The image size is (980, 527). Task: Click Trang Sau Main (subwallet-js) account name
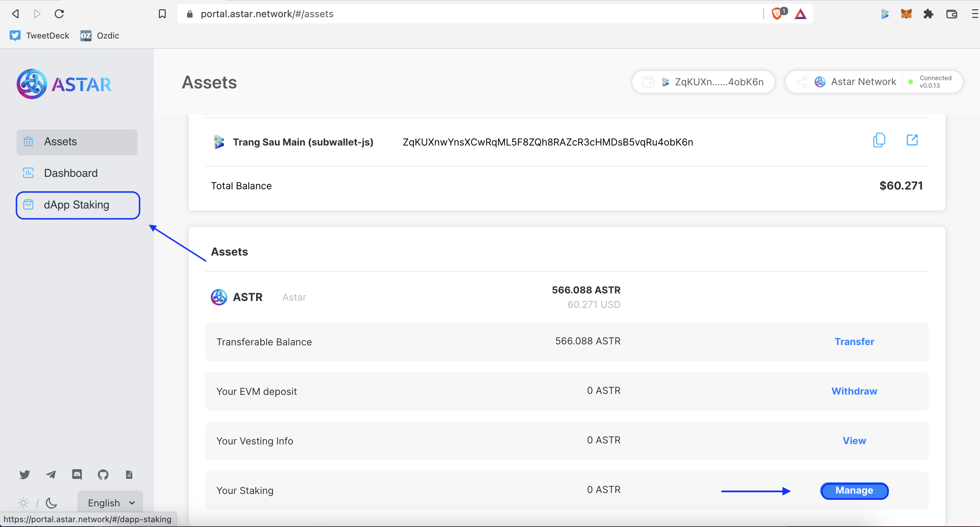click(303, 142)
